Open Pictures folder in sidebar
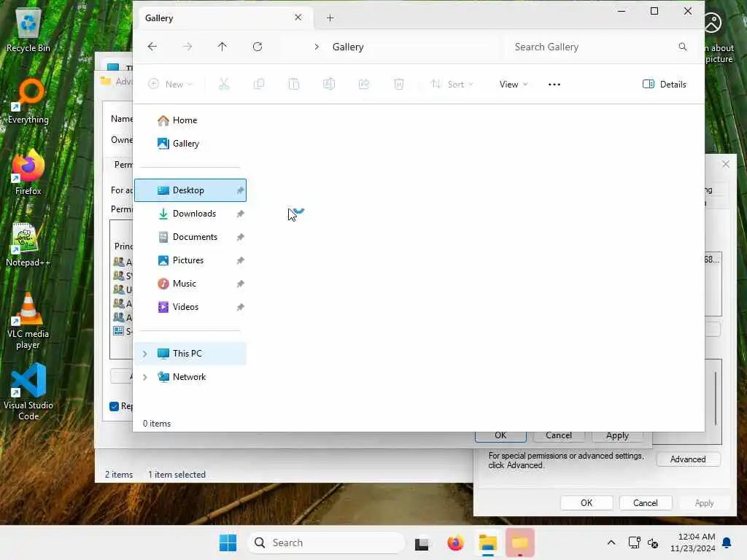This screenshot has width=747, height=560. click(x=190, y=260)
